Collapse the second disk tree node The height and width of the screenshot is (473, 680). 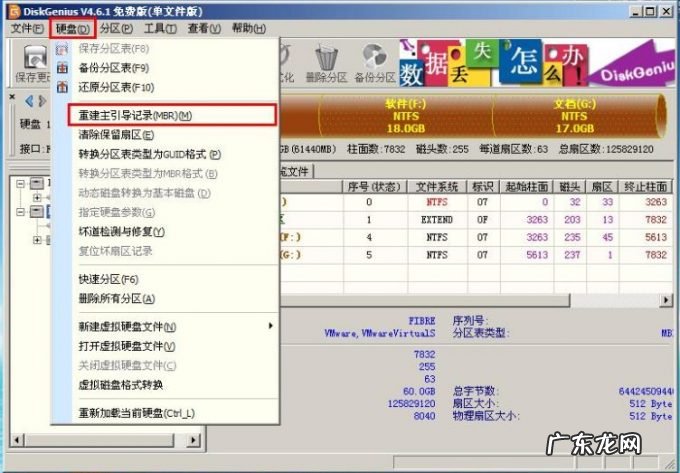20,212
